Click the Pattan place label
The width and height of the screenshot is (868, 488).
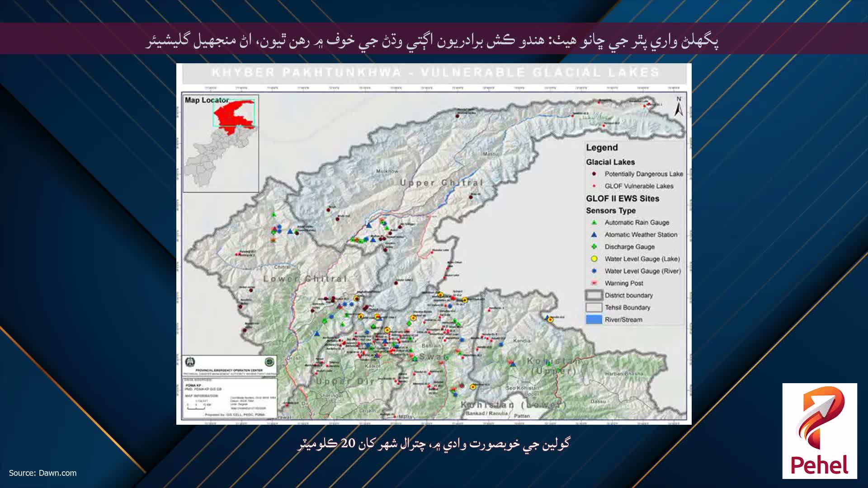pyautogui.click(x=521, y=416)
